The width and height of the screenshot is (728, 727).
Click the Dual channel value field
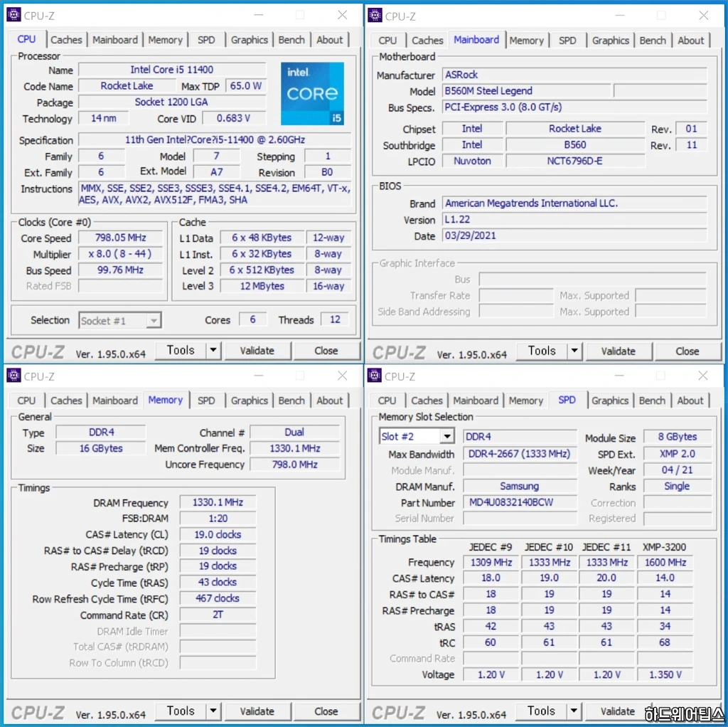click(294, 433)
